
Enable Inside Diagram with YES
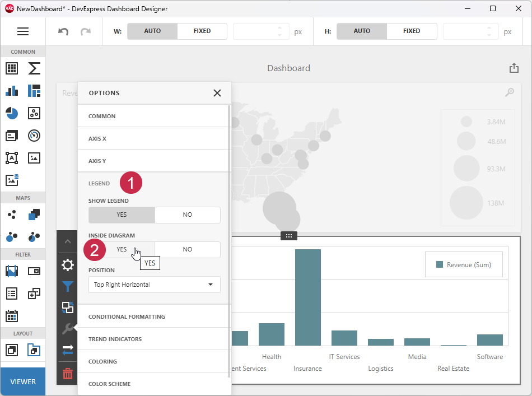click(122, 249)
